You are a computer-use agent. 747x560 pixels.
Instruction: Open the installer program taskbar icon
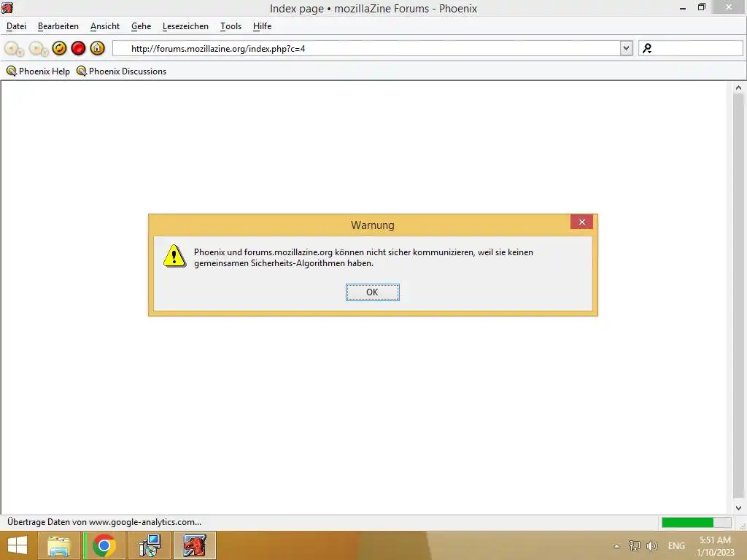150,545
